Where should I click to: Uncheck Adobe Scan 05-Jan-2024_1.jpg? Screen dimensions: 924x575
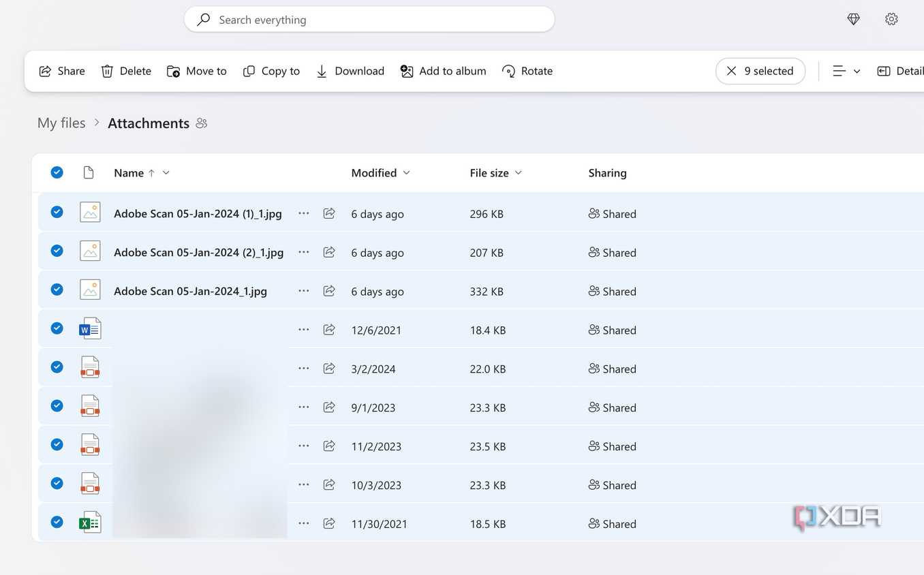[x=57, y=290]
